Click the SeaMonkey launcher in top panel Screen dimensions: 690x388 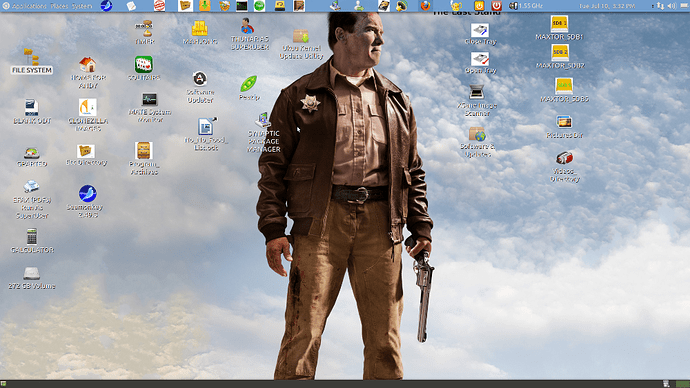point(106,6)
